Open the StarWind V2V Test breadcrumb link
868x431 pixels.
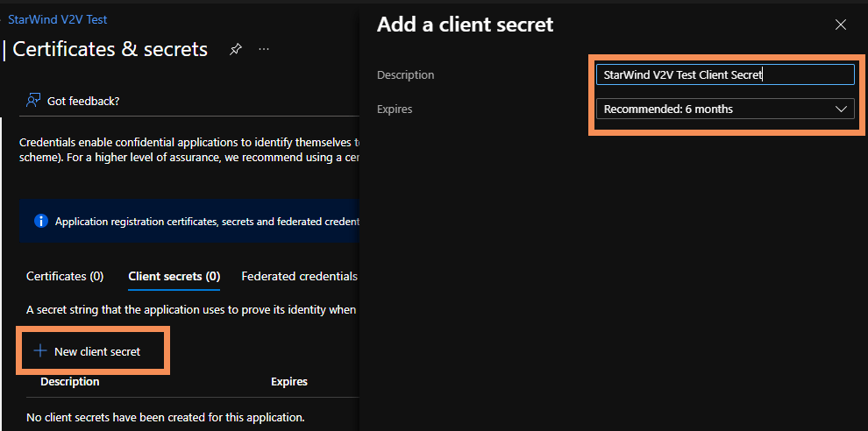click(58, 19)
